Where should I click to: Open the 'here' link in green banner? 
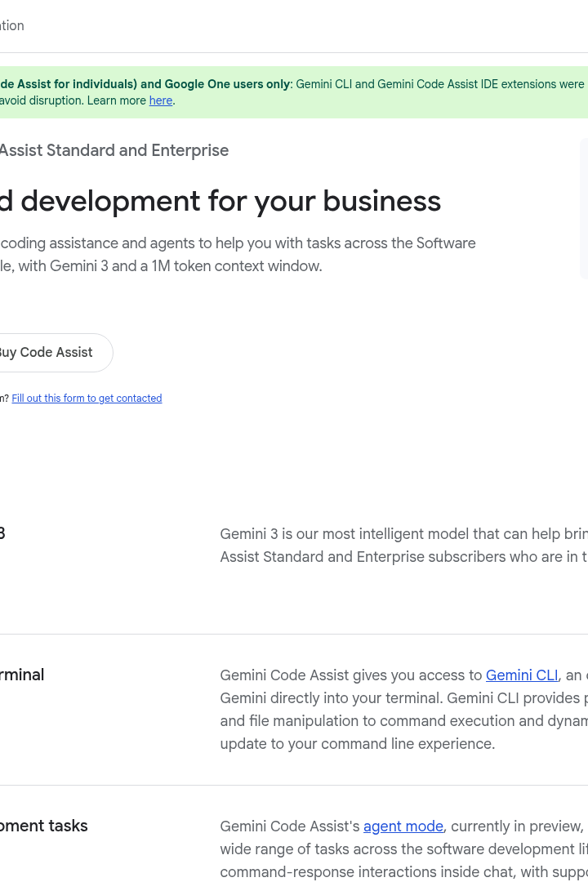(160, 100)
